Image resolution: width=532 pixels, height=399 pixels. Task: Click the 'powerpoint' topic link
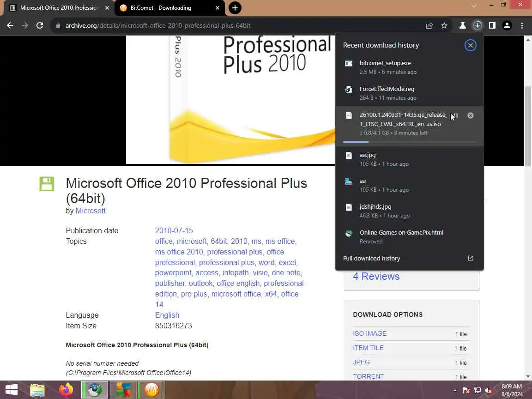pyautogui.click(x=173, y=273)
